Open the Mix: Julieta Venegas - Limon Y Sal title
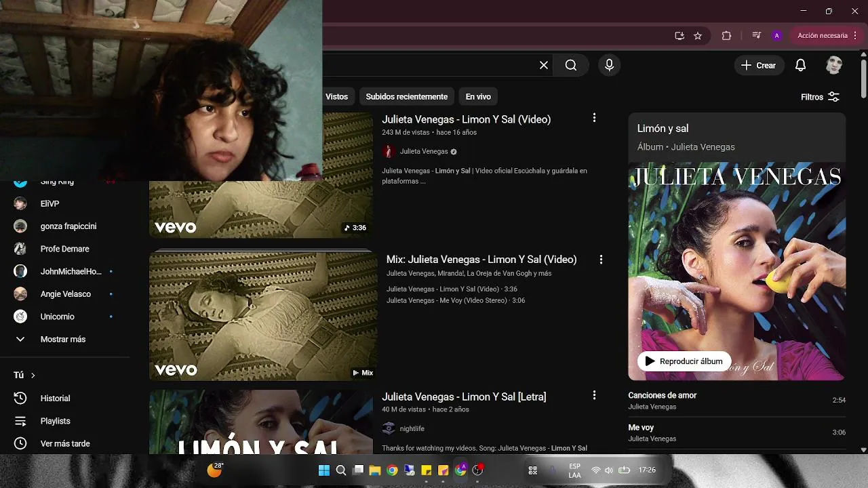This screenshot has height=488, width=868. click(x=481, y=260)
